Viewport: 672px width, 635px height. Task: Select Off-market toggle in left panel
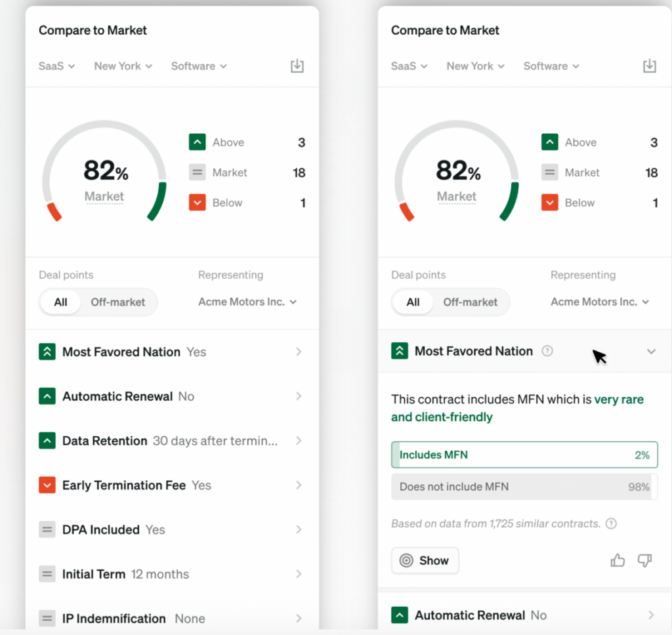pos(118,302)
